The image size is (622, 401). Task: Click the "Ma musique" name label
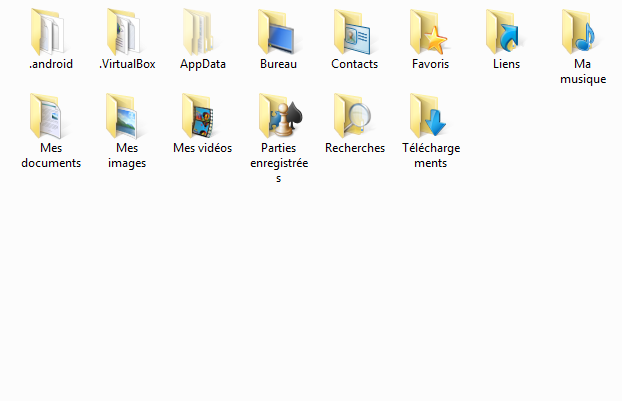pos(583,72)
